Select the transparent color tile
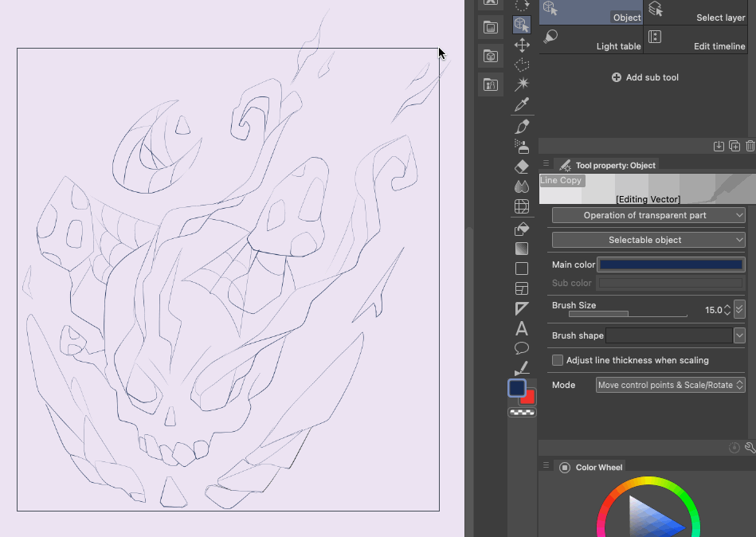The image size is (756, 537). coord(522,413)
